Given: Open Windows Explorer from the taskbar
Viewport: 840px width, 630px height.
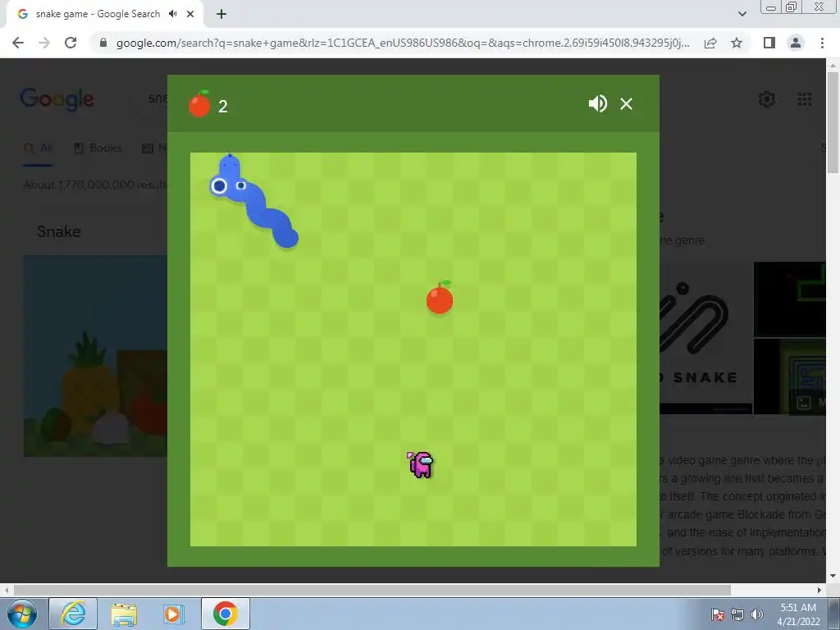Looking at the screenshot, I should pos(124,614).
